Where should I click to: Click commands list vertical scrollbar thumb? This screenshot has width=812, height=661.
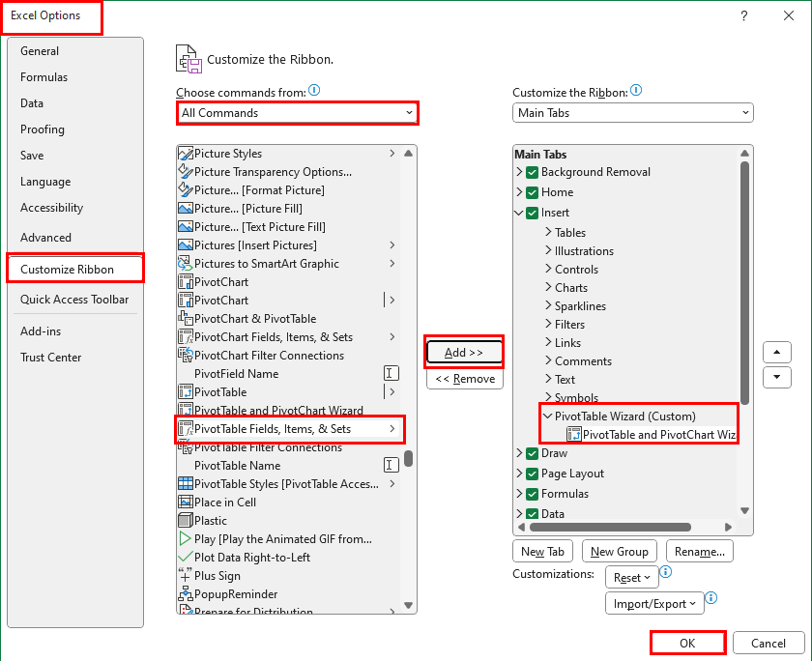tap(409, 459)
